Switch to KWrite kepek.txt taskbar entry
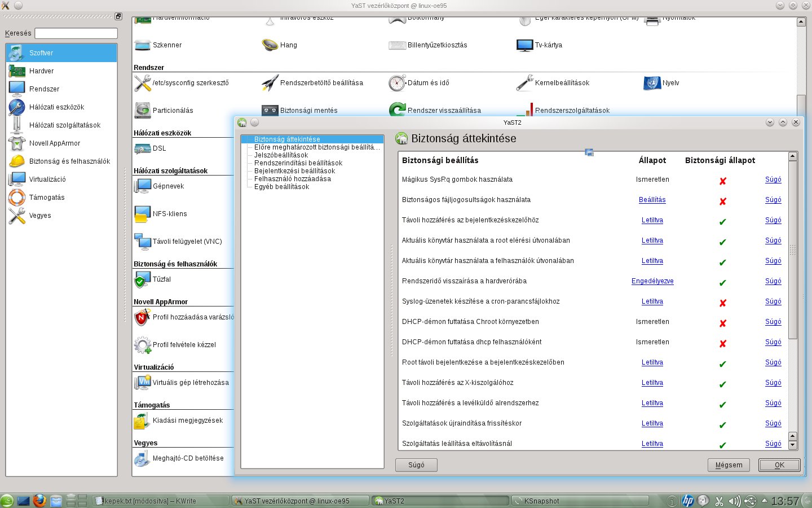This screenshot has height=508, width=812. 160,501
